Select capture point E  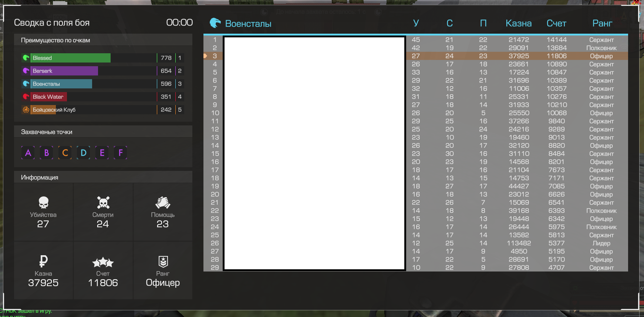point(102,153)
